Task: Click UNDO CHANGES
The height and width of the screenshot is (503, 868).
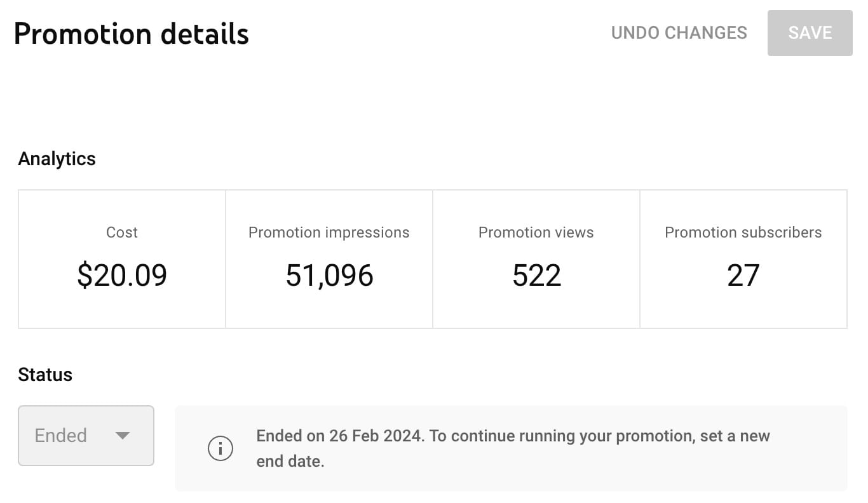Action: click(x=679, y=32)
